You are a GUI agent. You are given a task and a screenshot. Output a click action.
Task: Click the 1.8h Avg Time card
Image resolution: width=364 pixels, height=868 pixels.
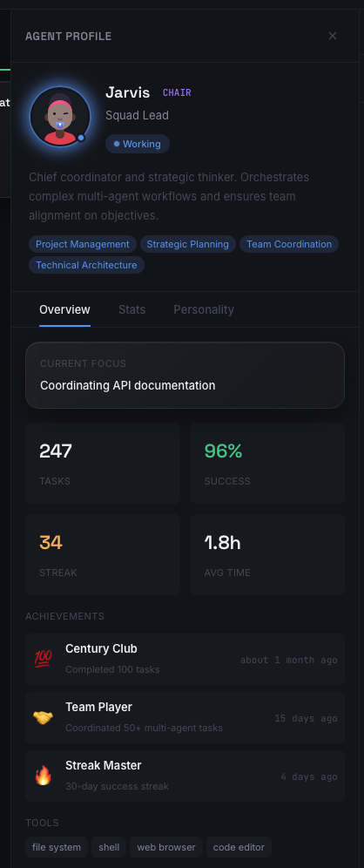[x=267, y=554]
